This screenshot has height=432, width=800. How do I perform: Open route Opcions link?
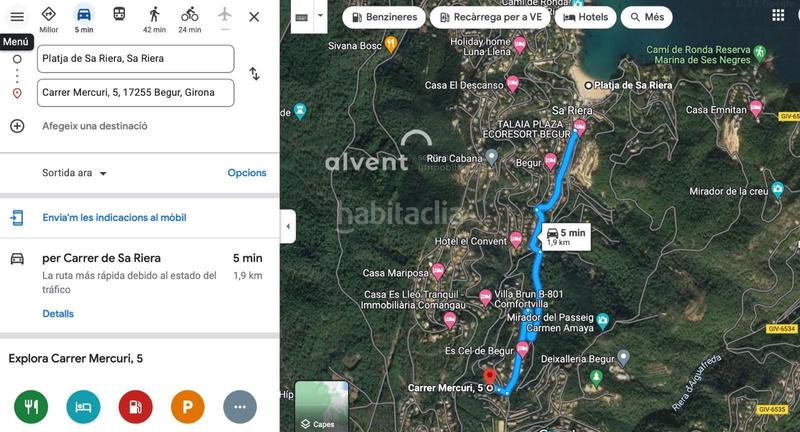click(x=247, y=173)
